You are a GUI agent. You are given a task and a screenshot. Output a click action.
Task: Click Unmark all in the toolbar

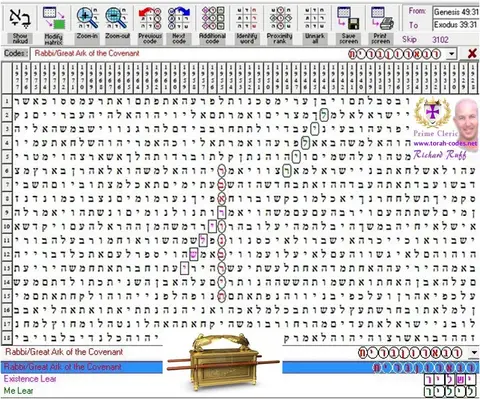[315, 25]
